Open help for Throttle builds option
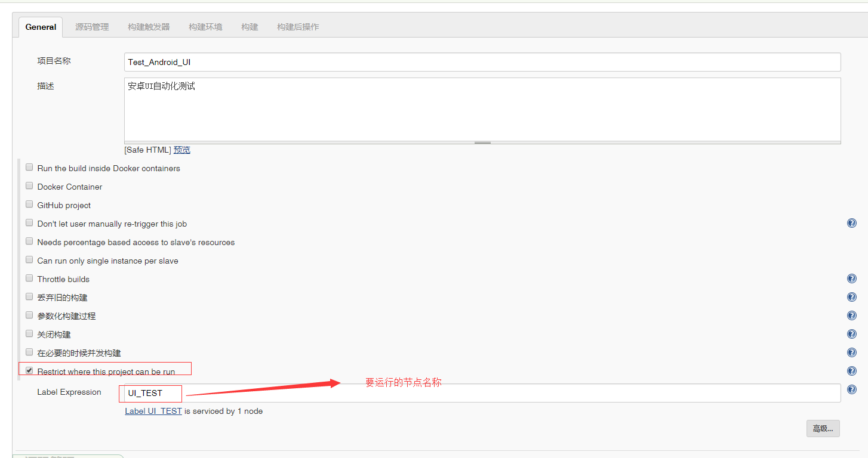The height and width of the screenshot is (458, 868). tap(852, 278)
